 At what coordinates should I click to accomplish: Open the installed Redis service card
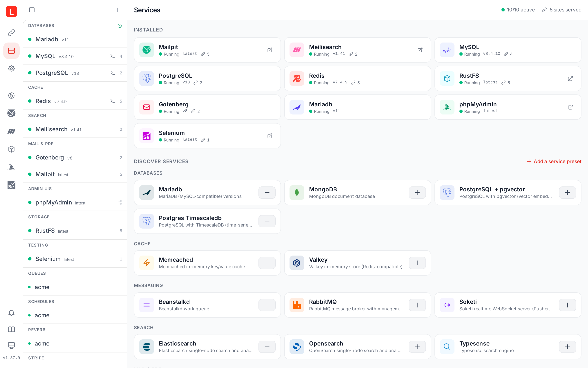pyautogui.click(x=357, y=79)
